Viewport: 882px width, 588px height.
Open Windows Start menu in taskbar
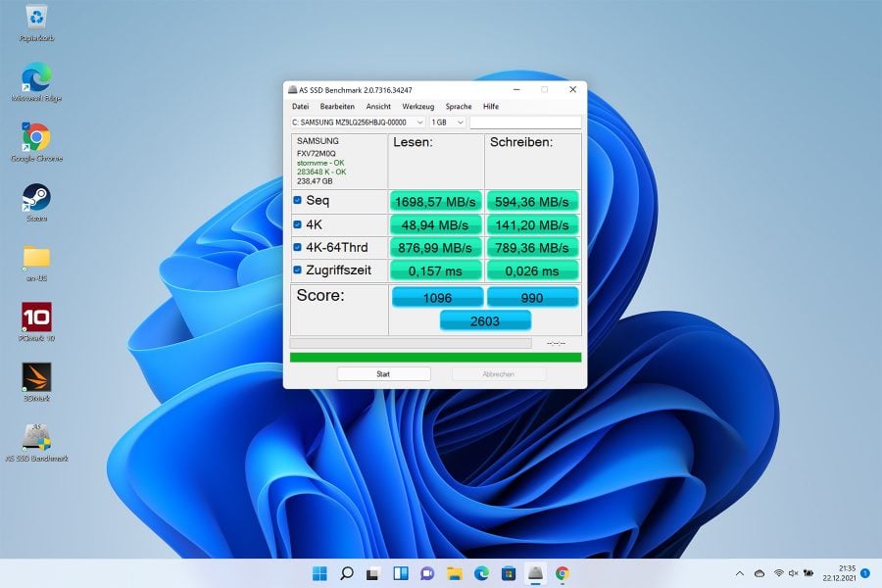coord(319,573)
